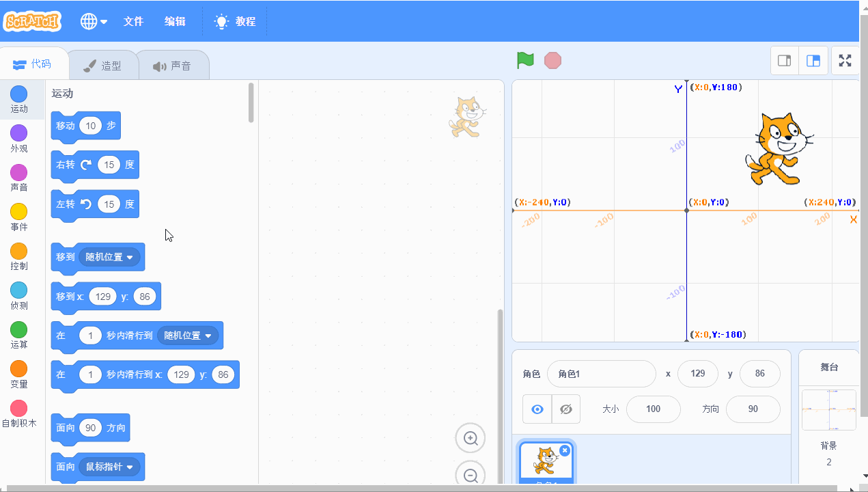Select the 运算 block category

19,336
